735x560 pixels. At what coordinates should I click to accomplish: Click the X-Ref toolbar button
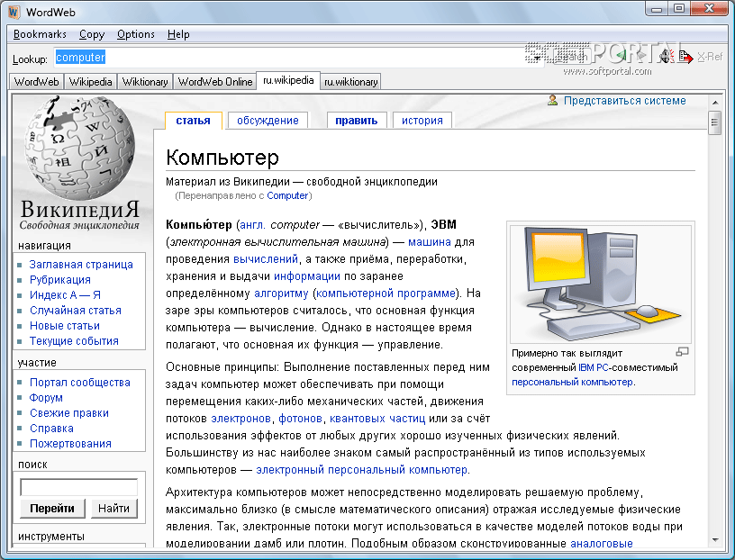[x=710, y=57]
